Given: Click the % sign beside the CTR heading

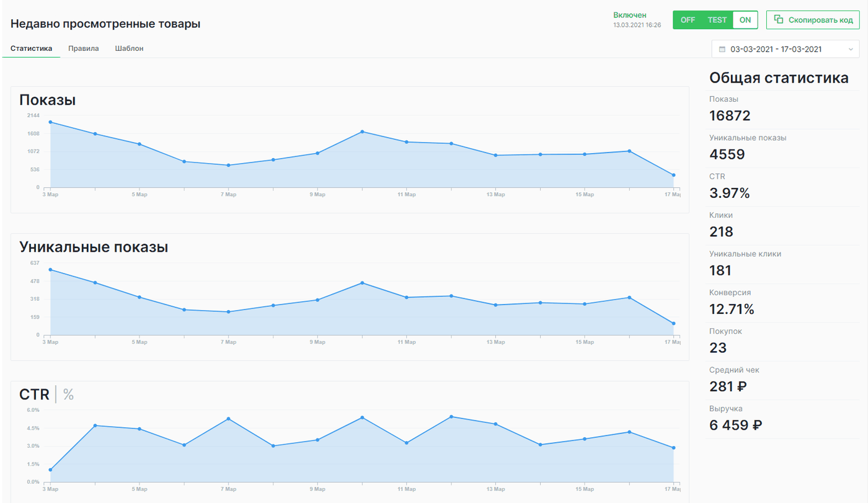Looking at the screenshot, I should (68, 394).
